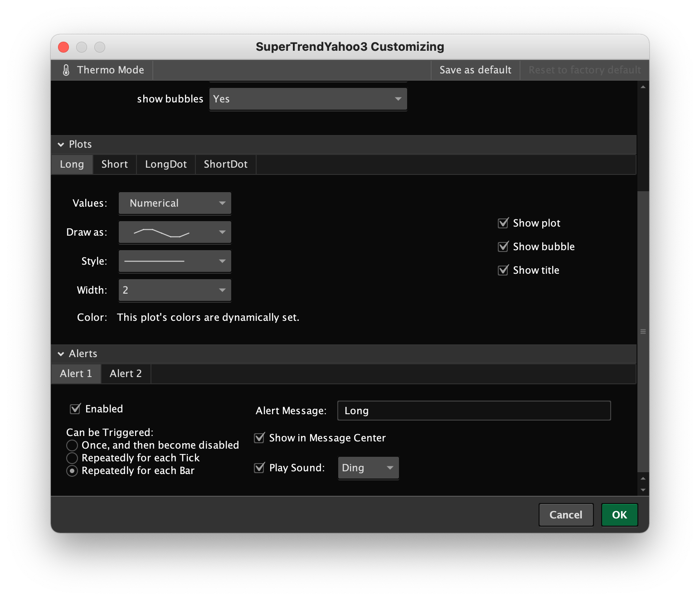Open the show bubbles dropdown
This screenshot has width=700, height=600.
pos(308,99)
